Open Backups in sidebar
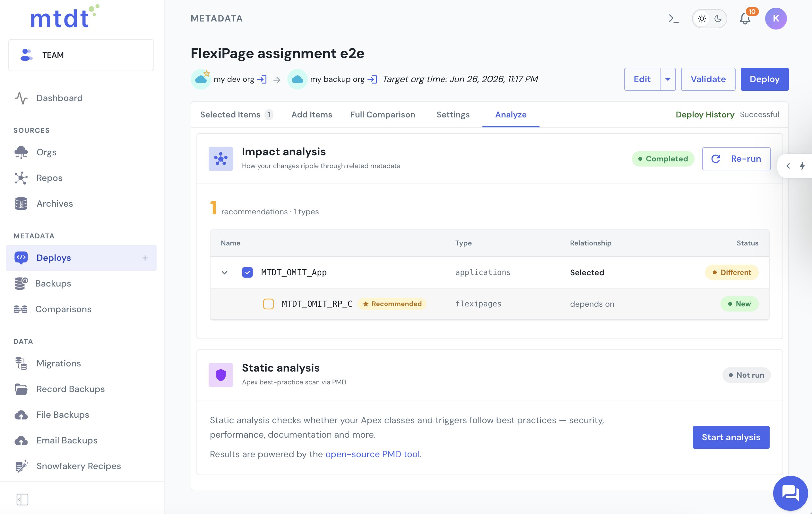The width and height of the screenshot is (812, 514). click(x=81, y=283)
